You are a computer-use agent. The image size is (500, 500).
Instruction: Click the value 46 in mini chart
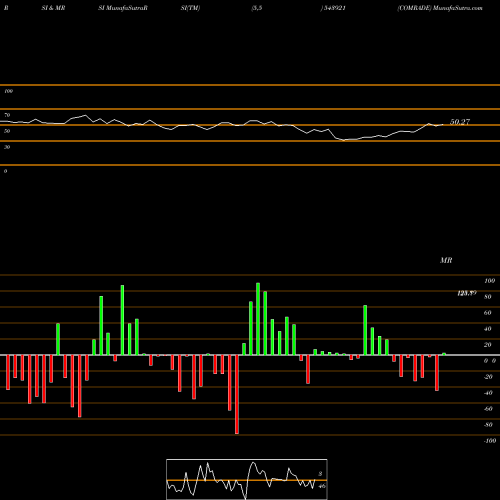coord(322,486)
